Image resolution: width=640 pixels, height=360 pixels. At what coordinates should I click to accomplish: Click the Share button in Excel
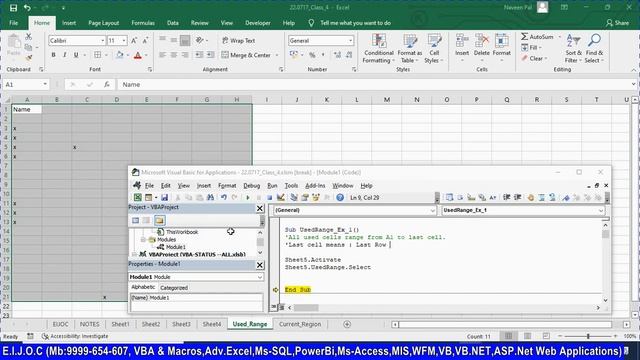pyautogui.click(x=618, y=23)
